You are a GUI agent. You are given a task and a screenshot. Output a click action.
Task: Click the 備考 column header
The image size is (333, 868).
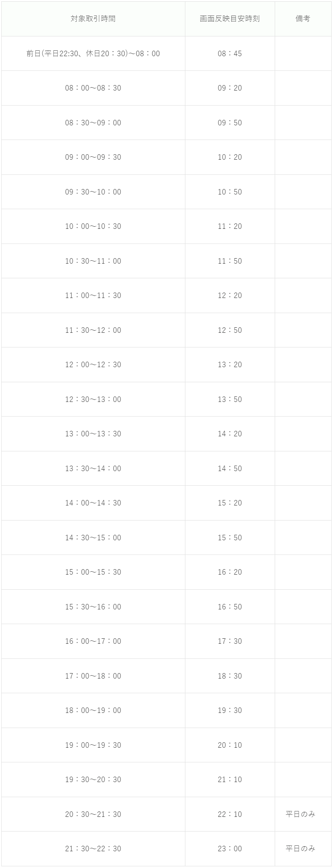303,19
